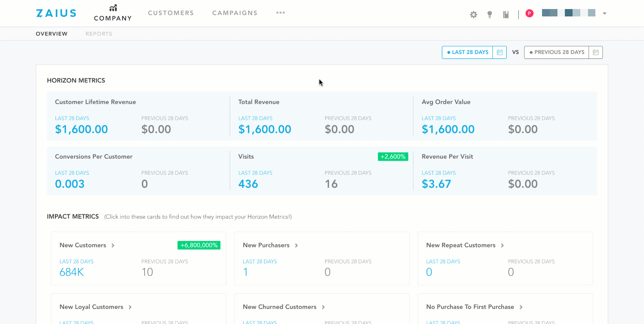Expand the New Churned Customers chevron

[x=323, y=307]
